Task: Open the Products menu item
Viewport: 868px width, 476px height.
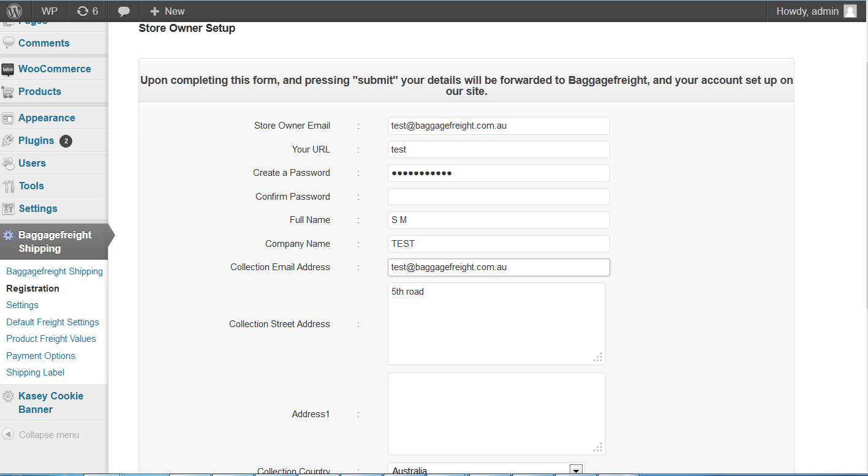Action: click(x=40, y=91)
